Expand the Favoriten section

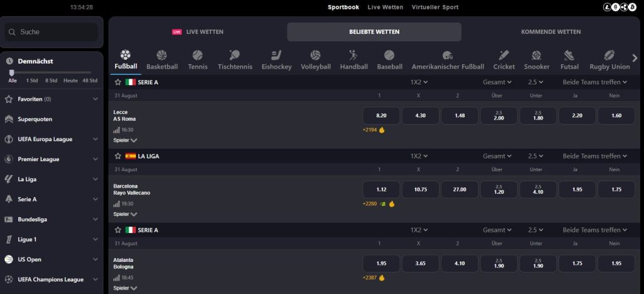click(96, 99)
